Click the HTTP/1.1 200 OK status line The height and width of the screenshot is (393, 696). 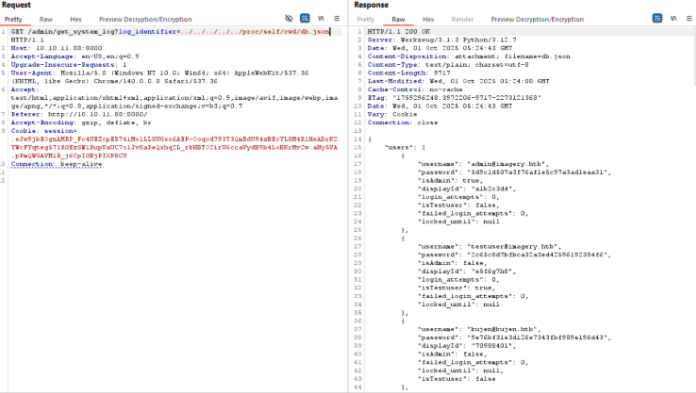(x=399, y=32)
